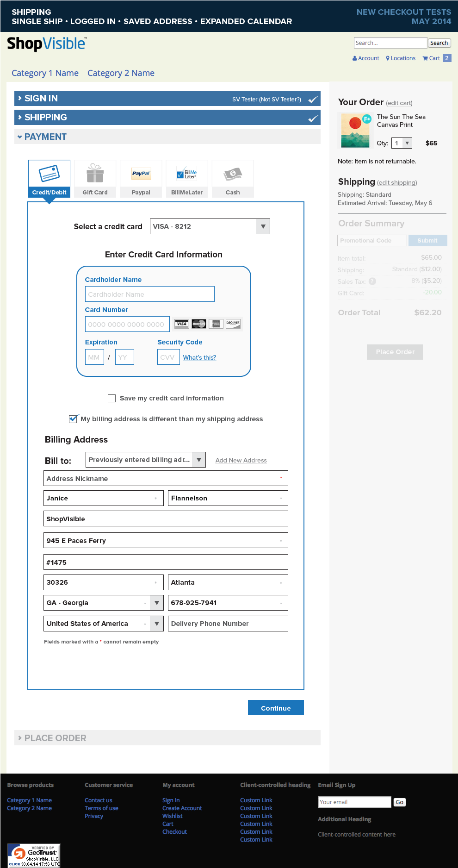This screenshot has width=458, height=868.
Task: Click the Account person icon
Action: click(355, 58)
